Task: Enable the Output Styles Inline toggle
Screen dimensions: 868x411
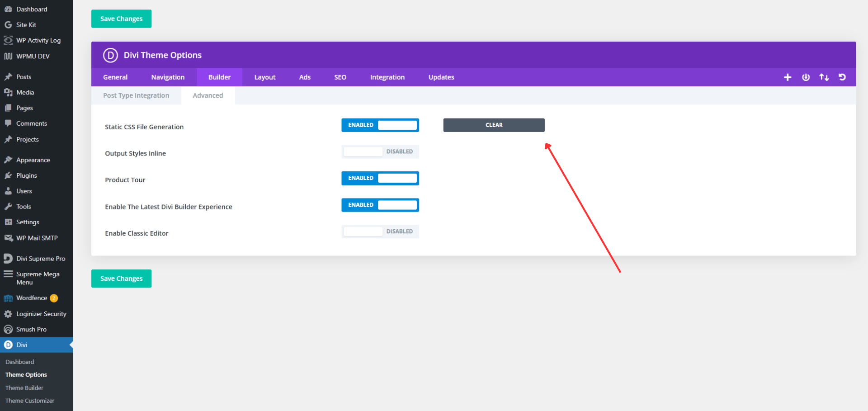Action: tap(380, 152)
